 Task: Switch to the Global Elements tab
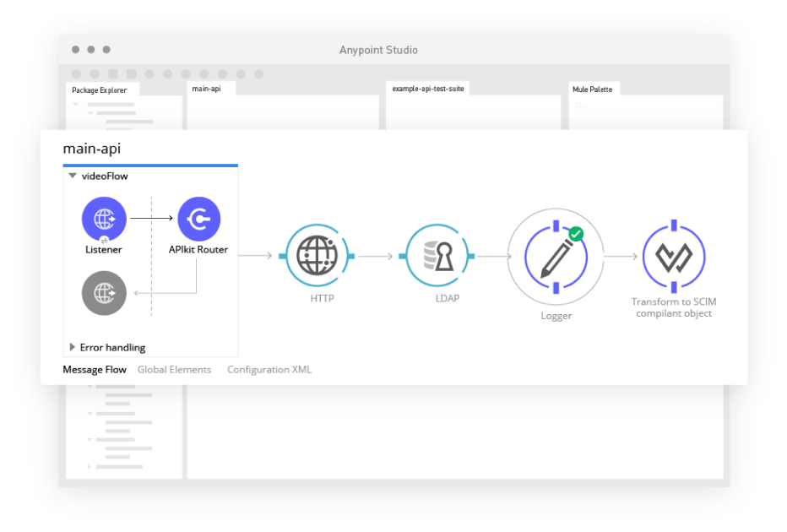(x=174, y=370)
